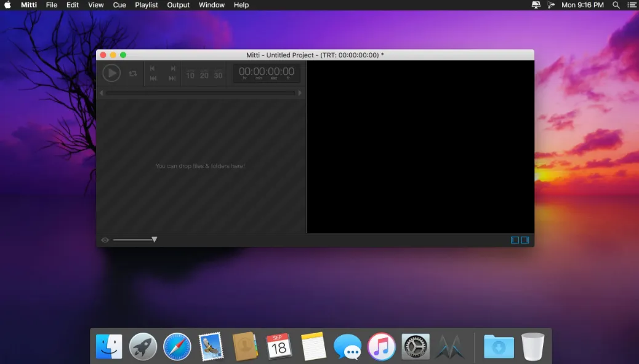Image resolution: width=639 pixels, height=364 pixels.
Task: Jump to last 10 seconds
Action: pos(190,74)
